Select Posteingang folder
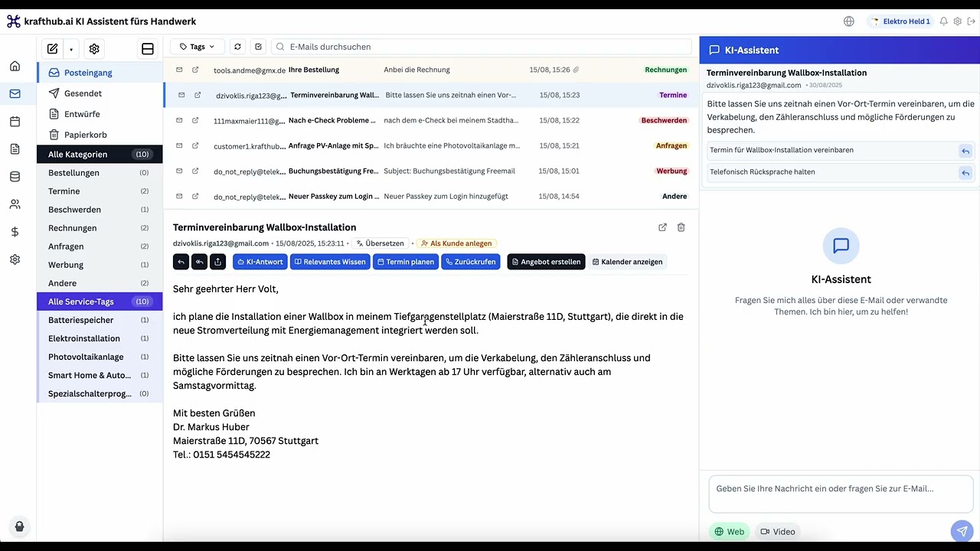The height and width of the screenshot is (551, 980). [x=100, y=73]
